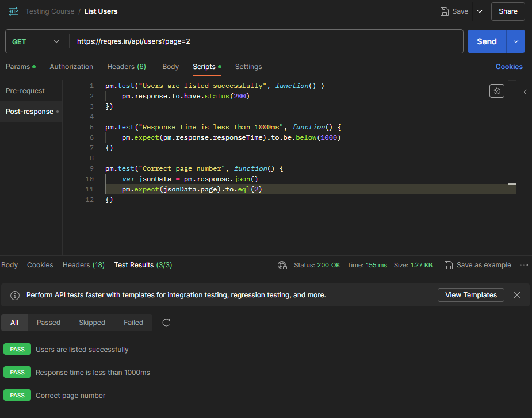Open the Save options dropdown arrow
The image size is (532, 418).
click(x=480, y=11)
